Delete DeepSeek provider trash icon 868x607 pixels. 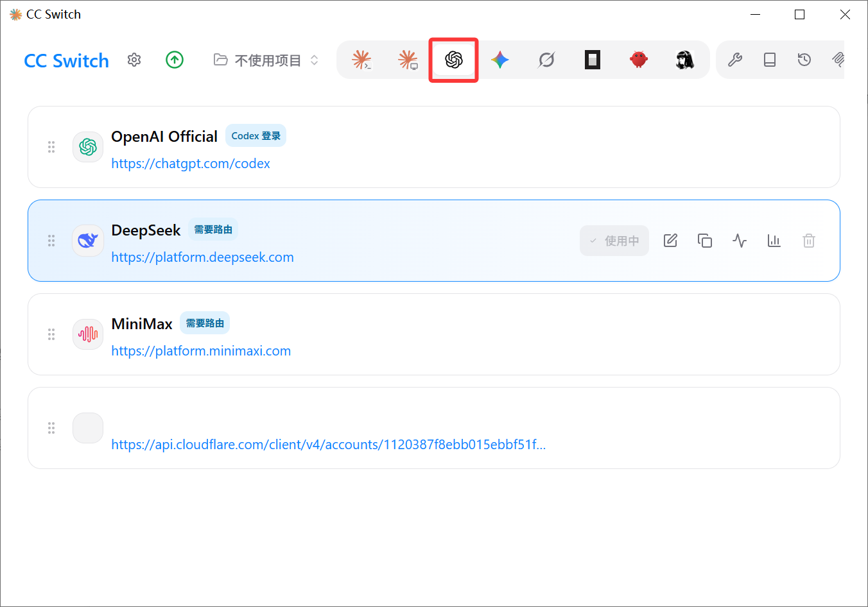click(x=809, y=241)
